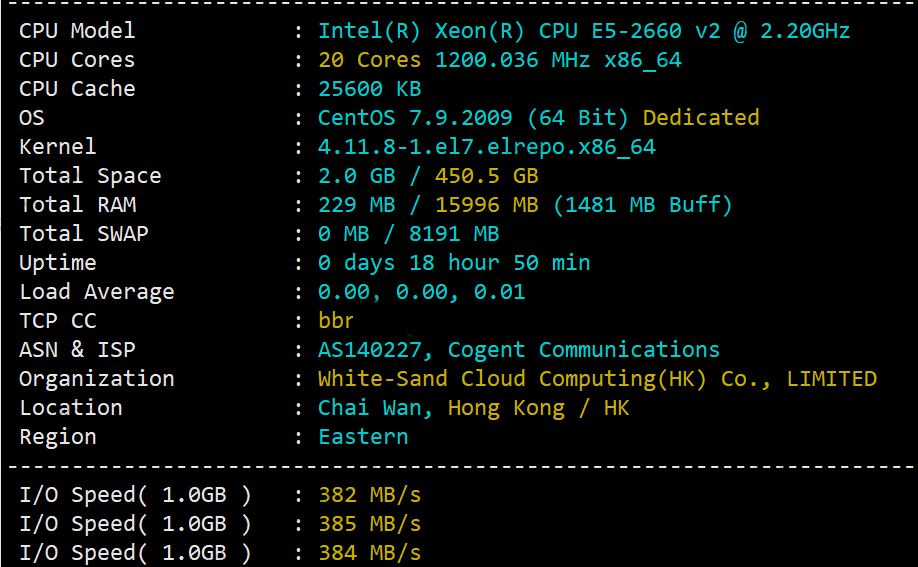Select the load average numbers 0.00, 0.00, 0.01

(422, 292)
